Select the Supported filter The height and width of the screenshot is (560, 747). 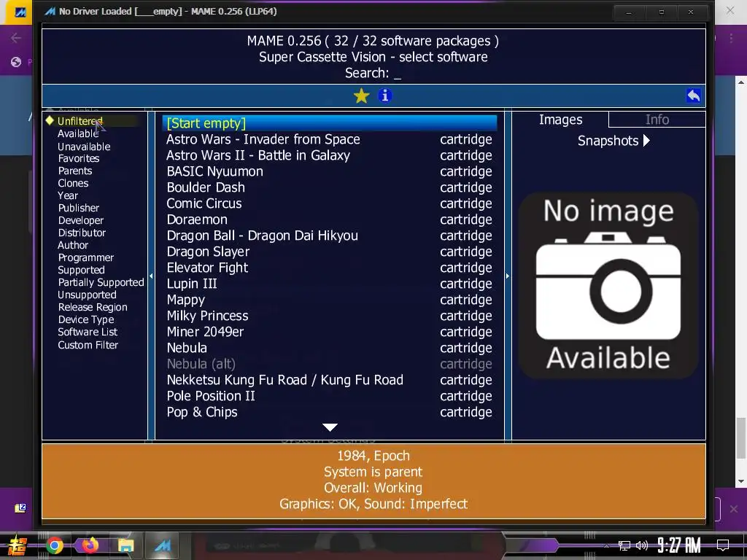[x=81, y=270]
